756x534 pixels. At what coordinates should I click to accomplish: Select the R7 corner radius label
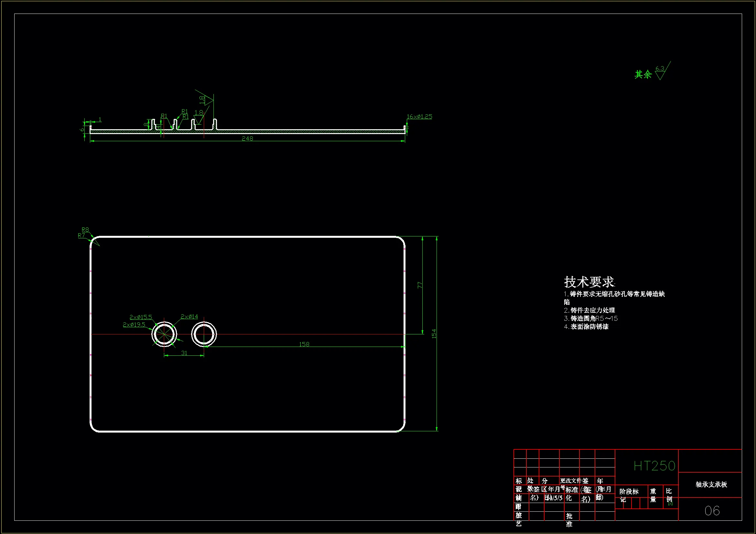coord(81,235)
